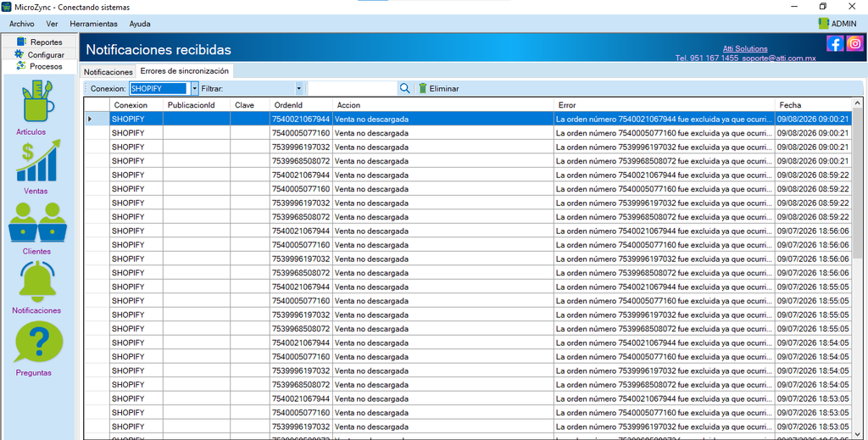Open the Reportes sidebar panel

point(39,42)
